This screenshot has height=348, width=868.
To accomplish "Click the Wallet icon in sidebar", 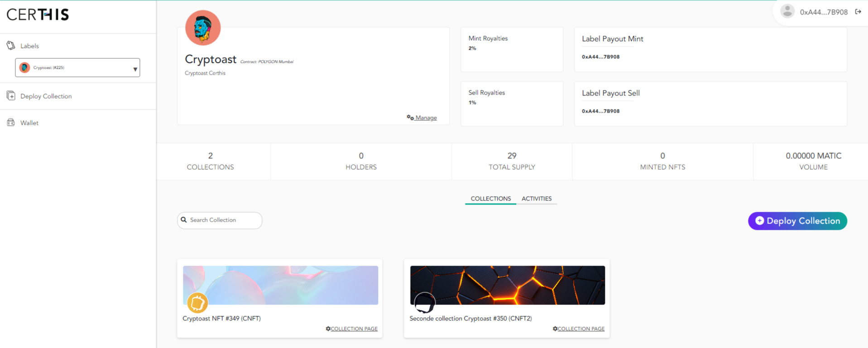I will click(x=11, y=122).
